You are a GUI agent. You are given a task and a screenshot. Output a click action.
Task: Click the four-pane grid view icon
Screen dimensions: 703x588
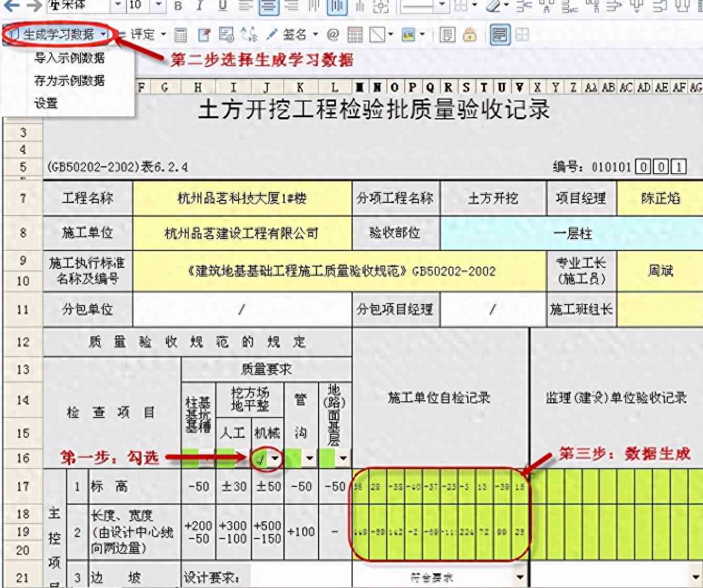522,35
